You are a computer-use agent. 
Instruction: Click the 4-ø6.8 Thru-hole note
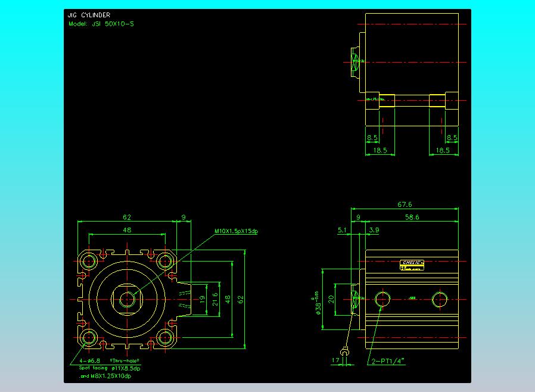[x=89, y=361]
